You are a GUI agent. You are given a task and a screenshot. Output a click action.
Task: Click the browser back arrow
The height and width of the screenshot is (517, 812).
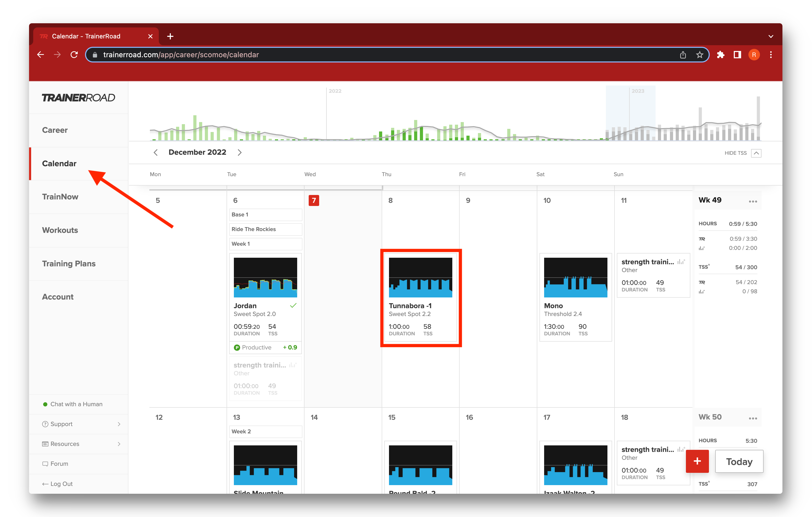point(41,55)
